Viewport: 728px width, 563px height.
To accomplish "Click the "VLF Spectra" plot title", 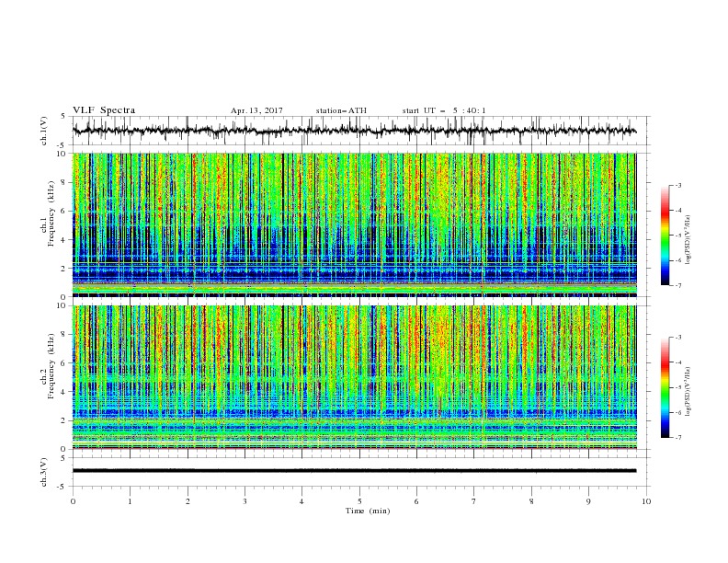I will coord(104,110).
